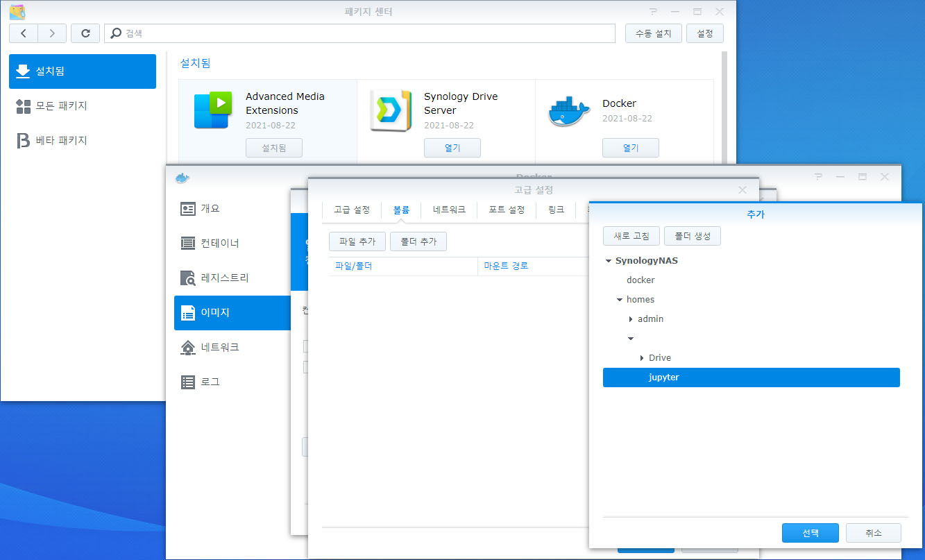
Task: Click the 마운트 경로 column header
Action: 533,266
